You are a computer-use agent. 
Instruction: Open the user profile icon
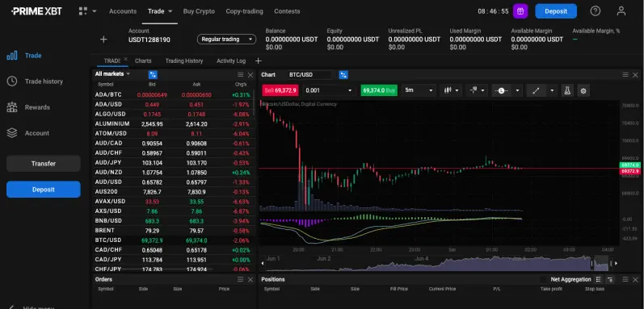(621, 11)
